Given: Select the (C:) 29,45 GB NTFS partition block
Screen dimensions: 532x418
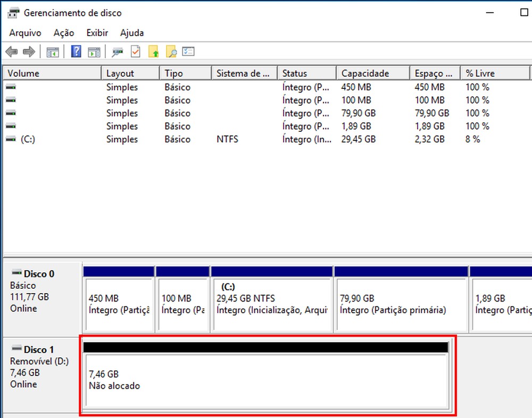Looking at the screenshot, I should coord(272,299).
